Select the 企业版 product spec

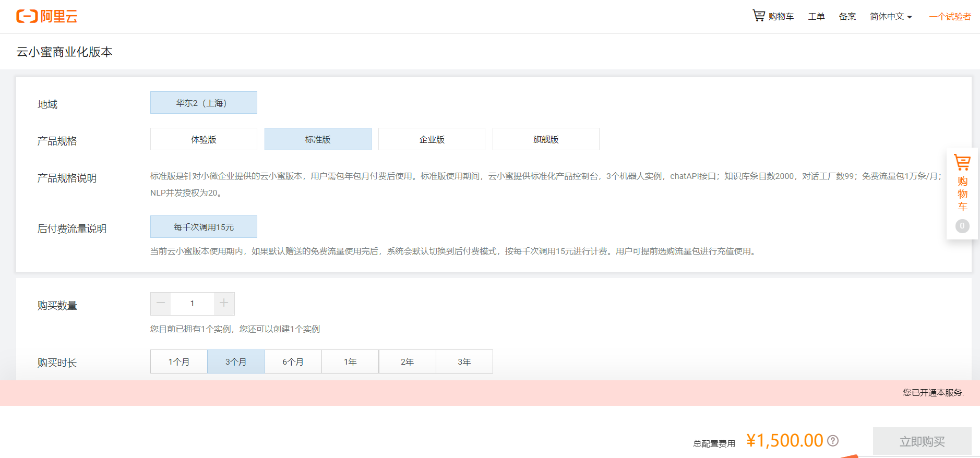pos(432,139)
